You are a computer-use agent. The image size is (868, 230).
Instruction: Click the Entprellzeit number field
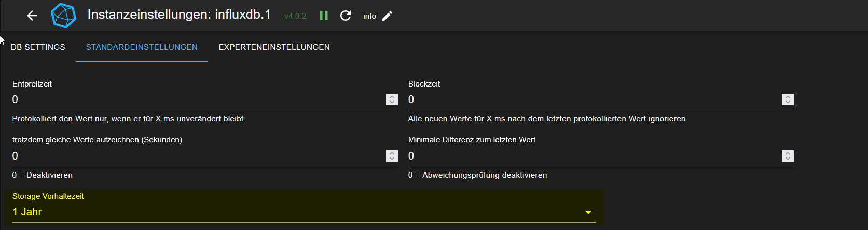[197, 99]
